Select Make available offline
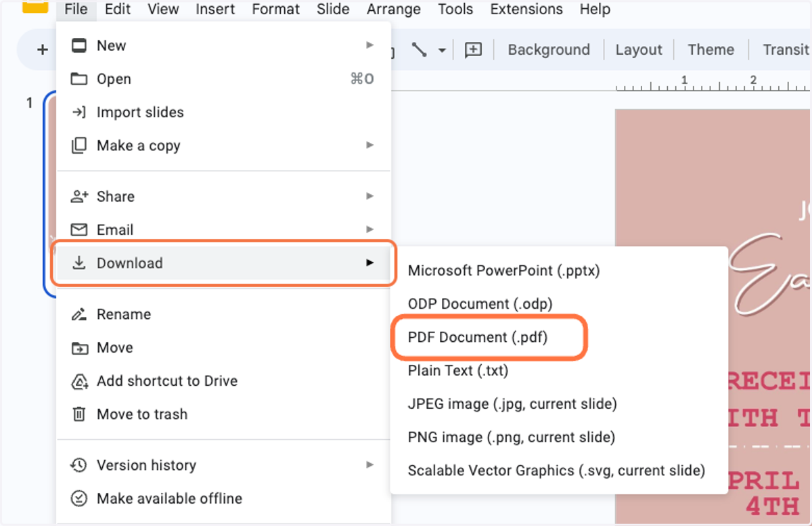 click(223, 499)
